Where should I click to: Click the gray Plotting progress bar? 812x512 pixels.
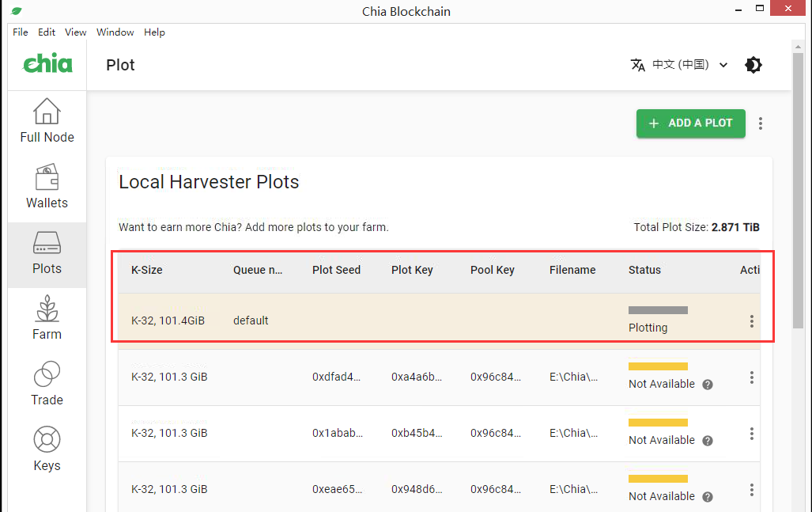tap(658, 310)
